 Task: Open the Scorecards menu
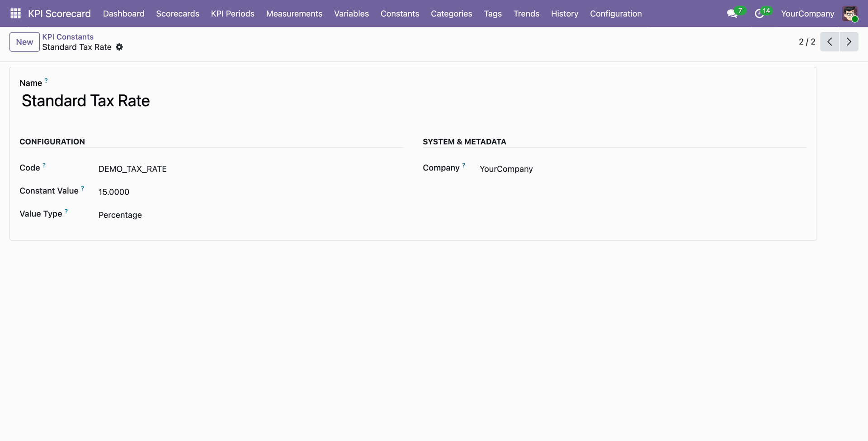178,14
